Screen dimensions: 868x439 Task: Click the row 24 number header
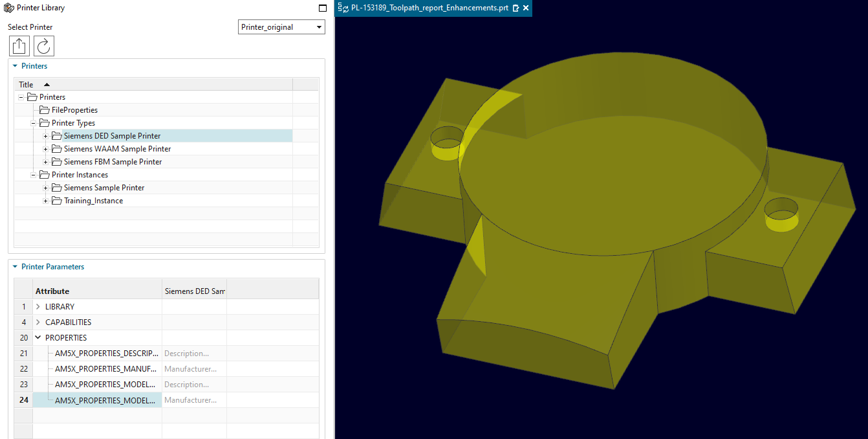23,400
